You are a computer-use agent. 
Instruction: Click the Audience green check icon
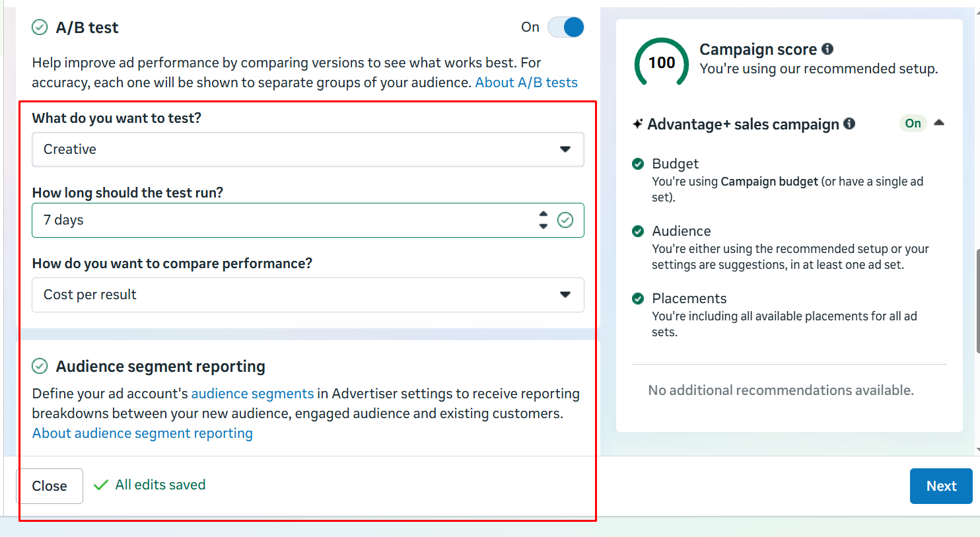(x=638, y=231)
